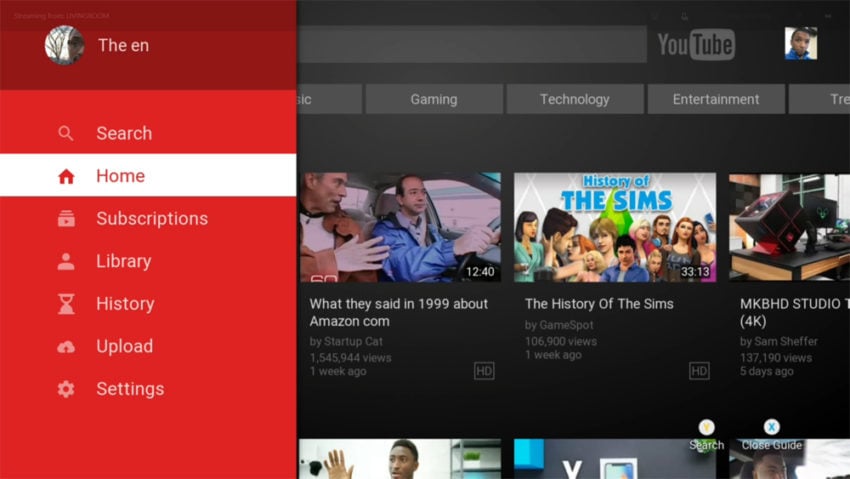Click 'by Sam Sheffer' channel name
The height and width of the screenshot is (479, 850).
779,341
